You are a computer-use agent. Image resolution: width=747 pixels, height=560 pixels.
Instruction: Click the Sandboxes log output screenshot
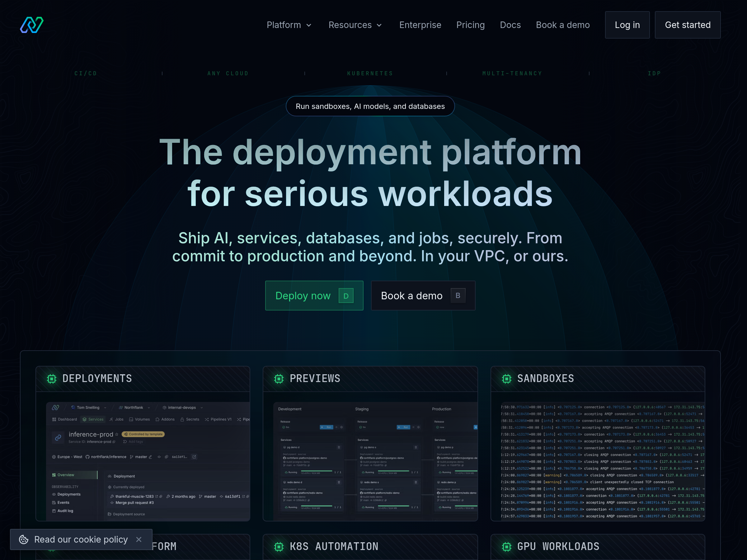click(603, 461)
